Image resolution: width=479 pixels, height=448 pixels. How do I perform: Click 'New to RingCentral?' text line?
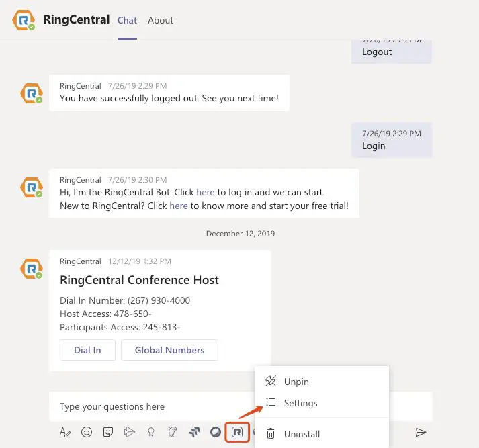204,206
